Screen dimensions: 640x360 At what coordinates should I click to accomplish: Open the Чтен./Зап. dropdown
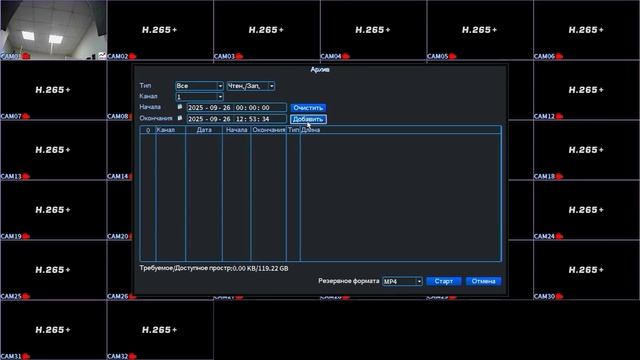251,86
